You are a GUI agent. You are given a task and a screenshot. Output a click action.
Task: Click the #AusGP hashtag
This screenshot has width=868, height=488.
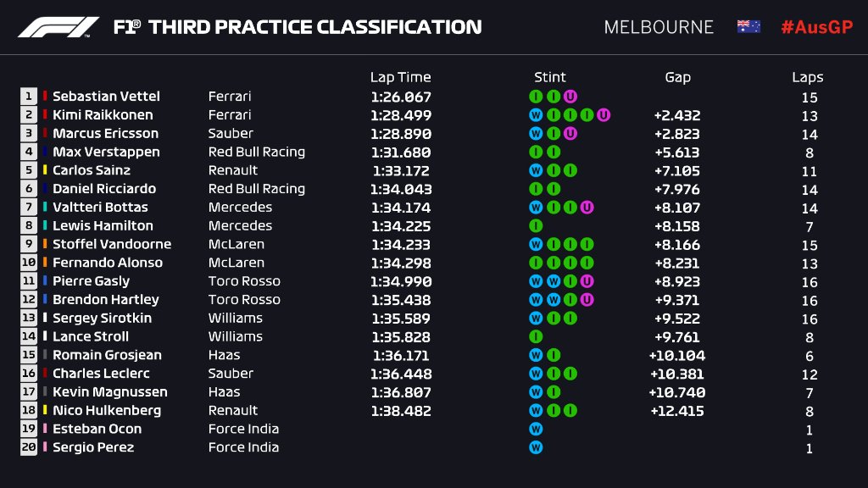pos(815,27)
